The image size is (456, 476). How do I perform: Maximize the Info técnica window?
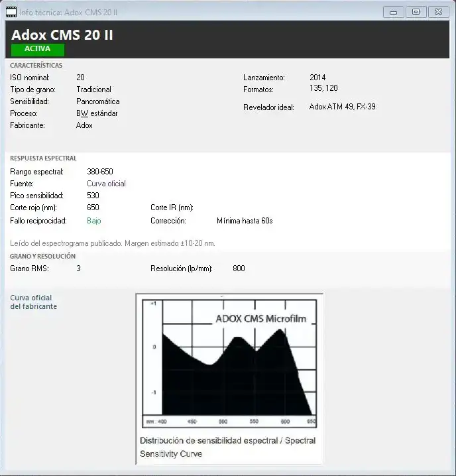416,12
